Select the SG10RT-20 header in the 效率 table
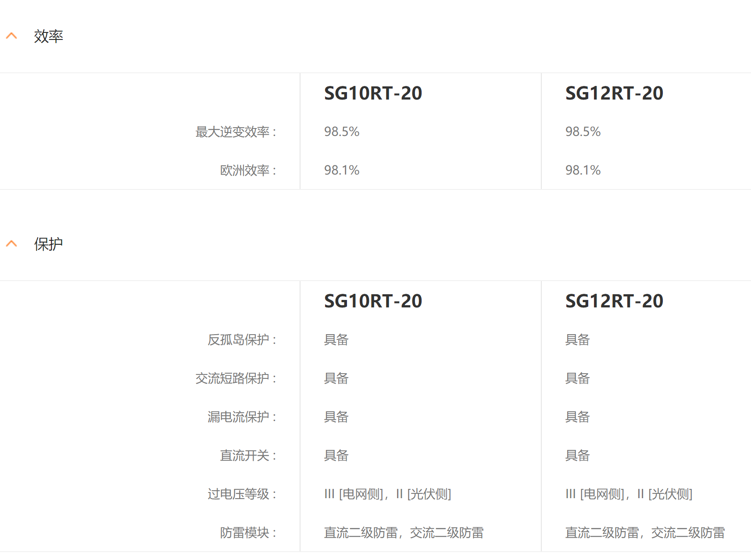 click(x=373, y=93)
